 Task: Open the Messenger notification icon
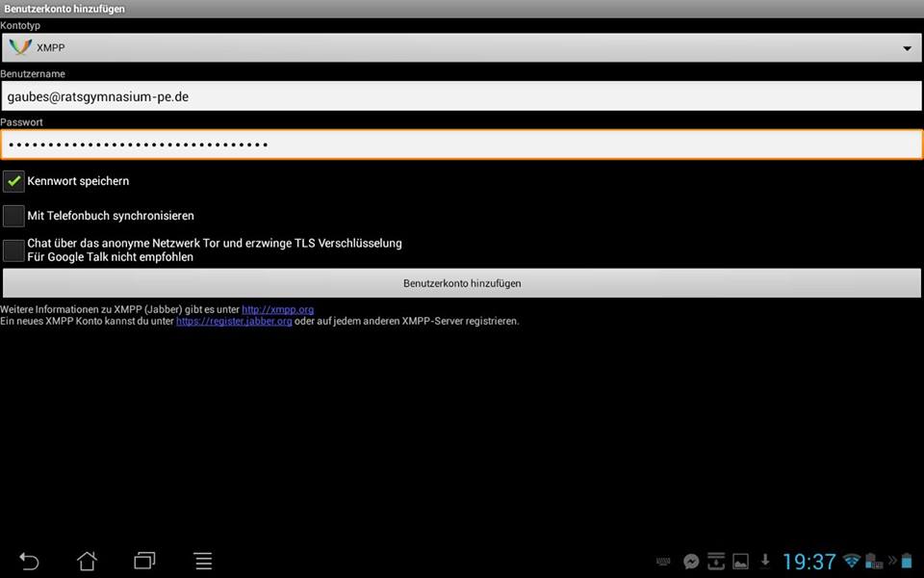691,561
